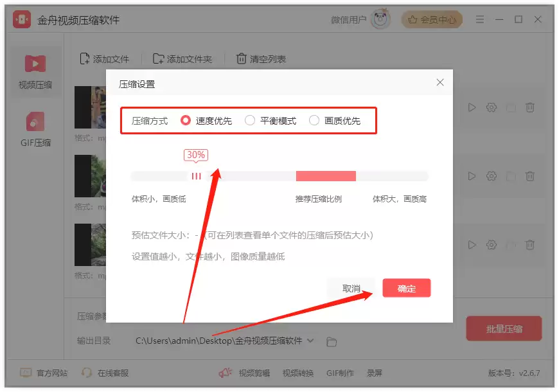Click the compression ratio slider handle
The image size is (559, 392).
click(x=196, y=176)
